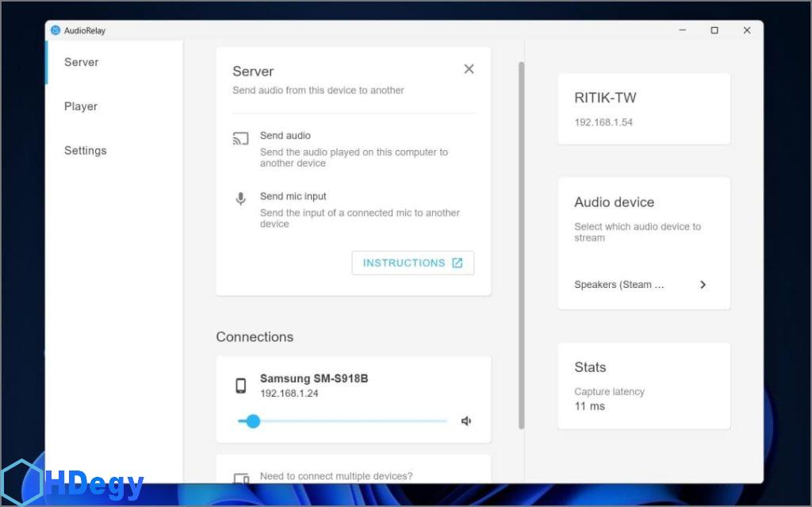This screenshot has height=507, width=812.
Task: Open the Instructions external link button
Action: coord(412,263)
